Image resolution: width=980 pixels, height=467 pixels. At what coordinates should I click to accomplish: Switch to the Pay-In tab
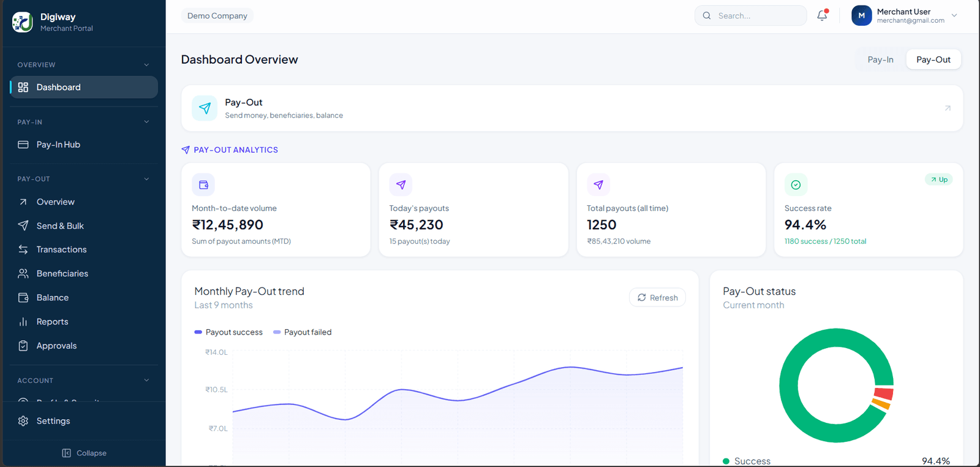pyautogui.click(x=880, y=59)
